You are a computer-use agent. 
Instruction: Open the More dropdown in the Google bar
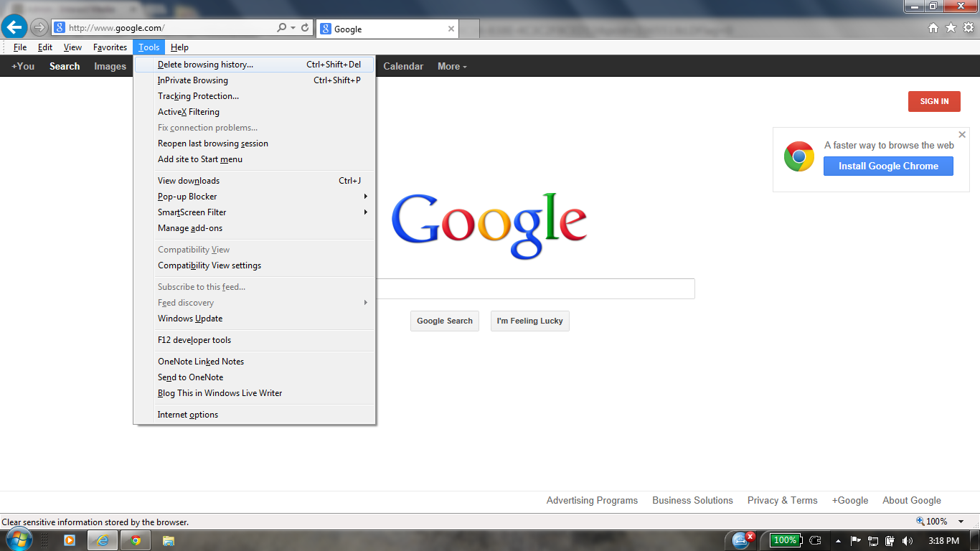point(452,66)
